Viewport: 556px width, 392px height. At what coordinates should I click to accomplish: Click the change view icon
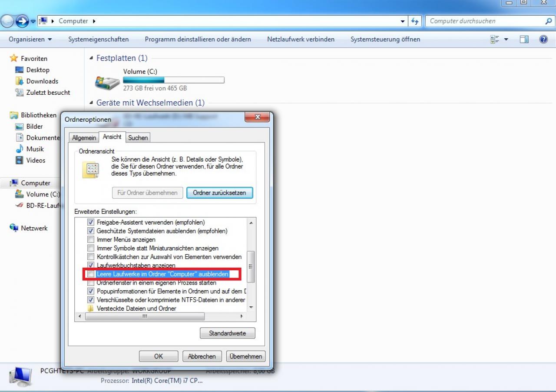click(495, 39)
